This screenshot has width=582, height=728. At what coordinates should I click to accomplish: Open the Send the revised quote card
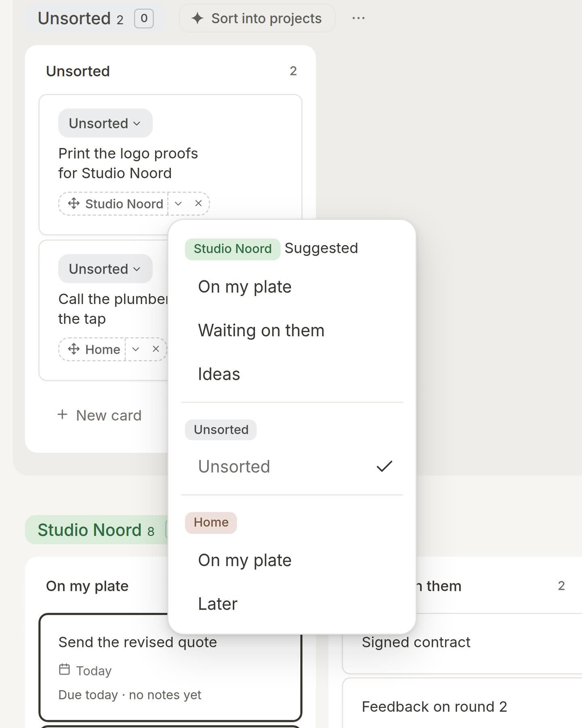[170, 667]
